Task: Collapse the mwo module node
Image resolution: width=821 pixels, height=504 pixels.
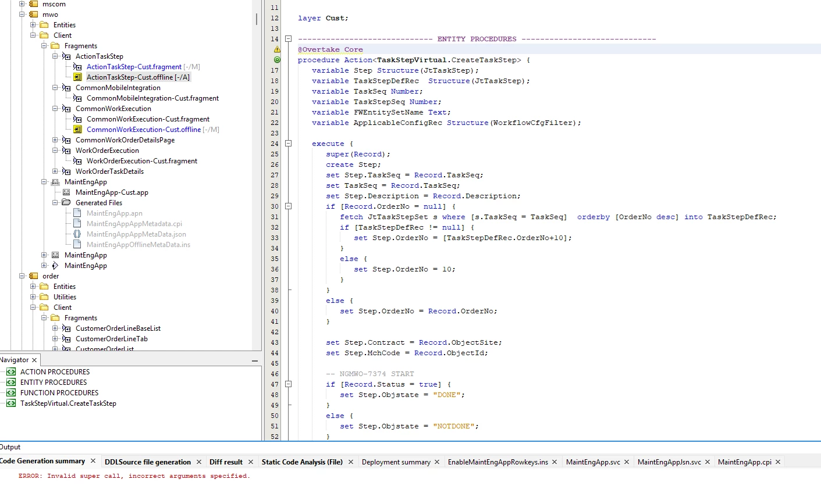Action: click(22, 15)
